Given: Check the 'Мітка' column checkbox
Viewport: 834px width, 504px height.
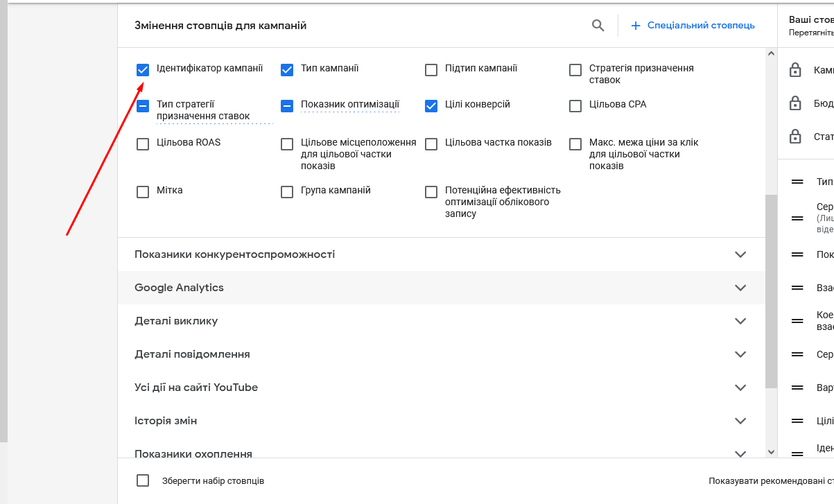Looking at the screenshot, I should [143, 191].
